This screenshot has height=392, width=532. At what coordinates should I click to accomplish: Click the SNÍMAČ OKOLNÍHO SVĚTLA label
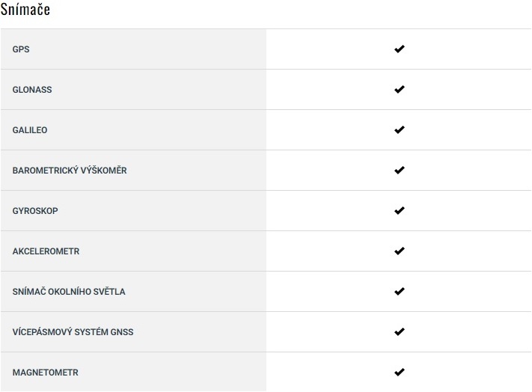[69, 292]
